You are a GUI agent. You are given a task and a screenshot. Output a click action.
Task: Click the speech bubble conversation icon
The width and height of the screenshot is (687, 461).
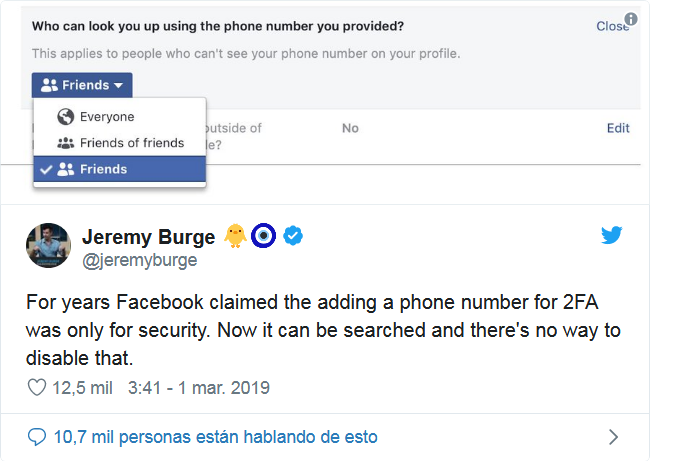37,436
